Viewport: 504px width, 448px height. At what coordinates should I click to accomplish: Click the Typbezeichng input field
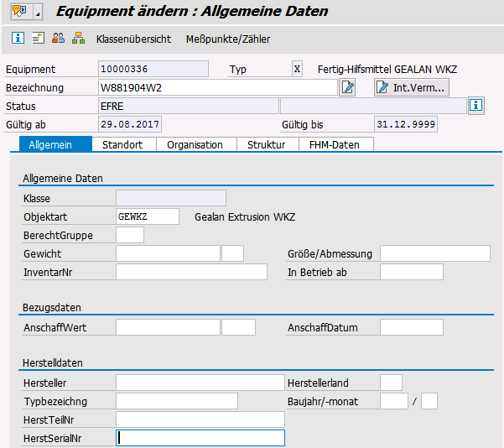pyautogui.click(x=177, y=401)
